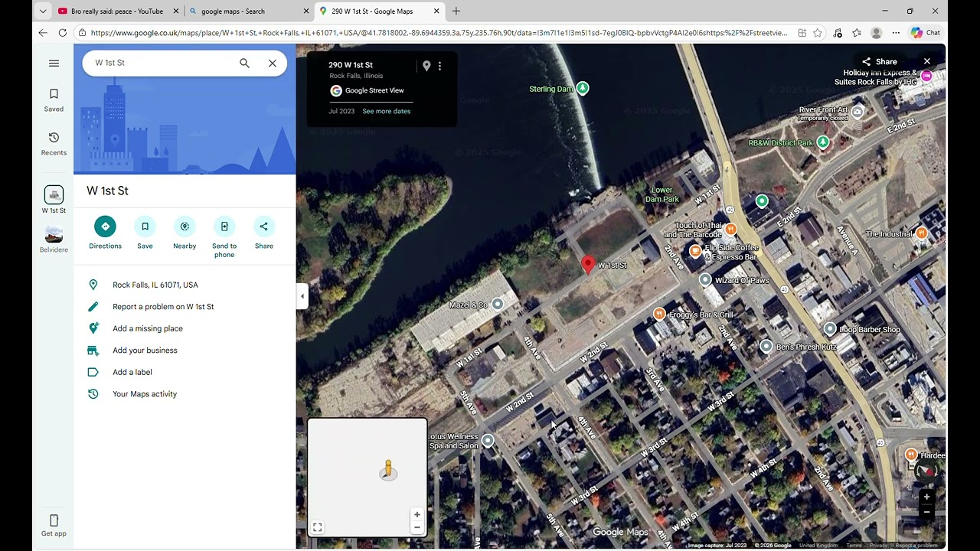
Task: Open the See more dates link
Action: coord(386,111)
